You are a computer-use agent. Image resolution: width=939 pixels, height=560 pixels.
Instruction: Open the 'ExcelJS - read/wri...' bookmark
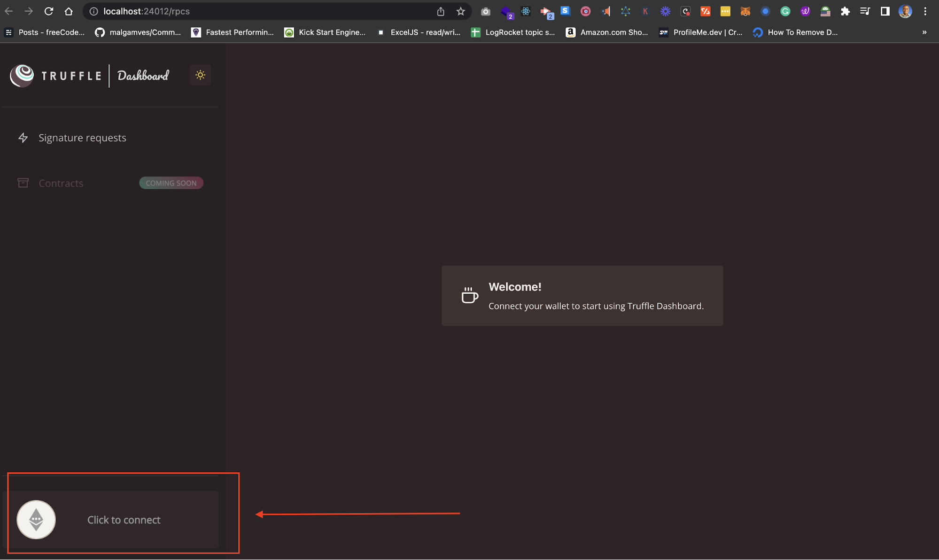click(419, 32)
